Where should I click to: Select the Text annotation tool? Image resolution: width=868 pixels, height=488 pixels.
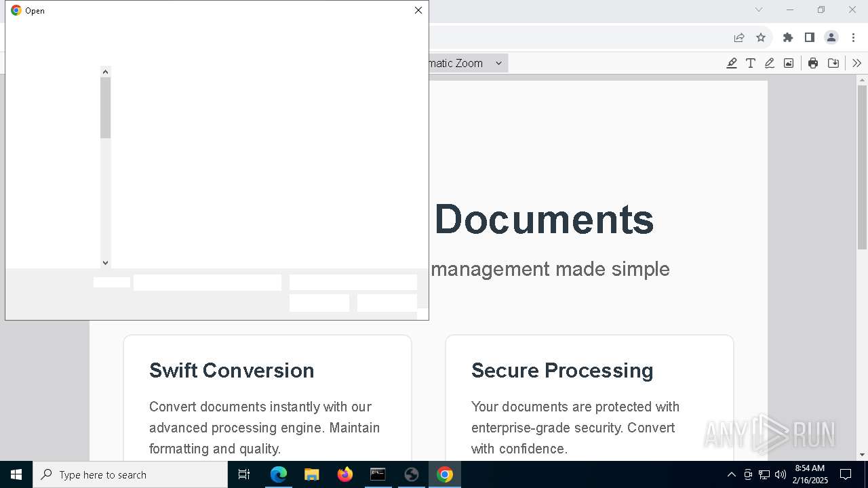[751, 63]
